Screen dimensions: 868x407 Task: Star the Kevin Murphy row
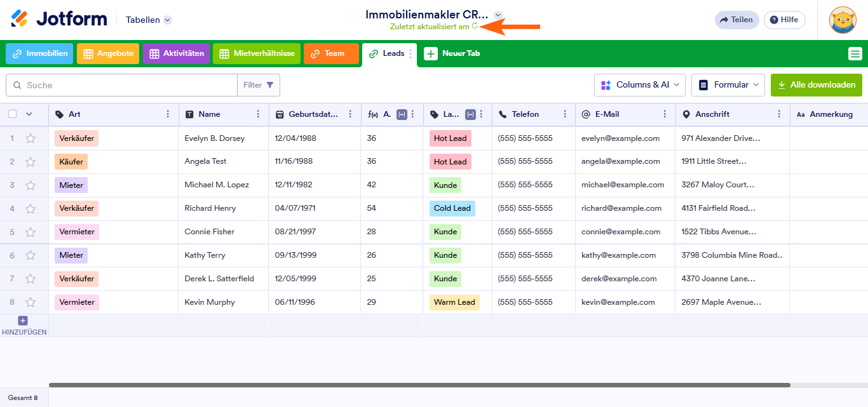31,302
